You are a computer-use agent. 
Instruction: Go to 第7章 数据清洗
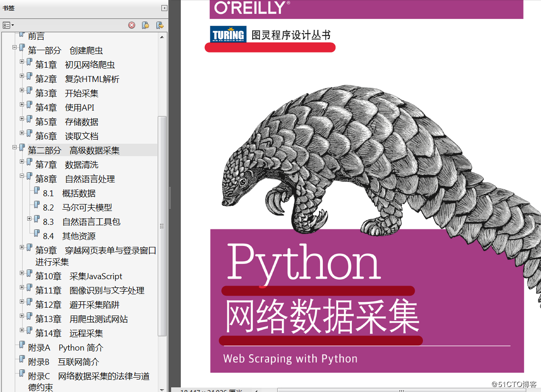(67, 164)
